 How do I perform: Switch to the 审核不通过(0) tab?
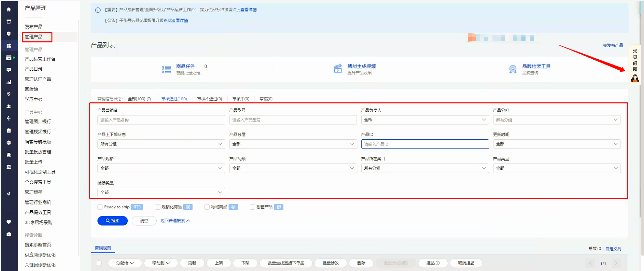[x=209, y=99]
